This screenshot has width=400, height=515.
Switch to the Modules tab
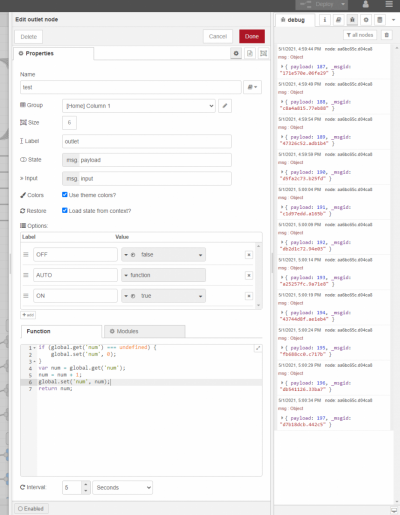tap(145, 331)
